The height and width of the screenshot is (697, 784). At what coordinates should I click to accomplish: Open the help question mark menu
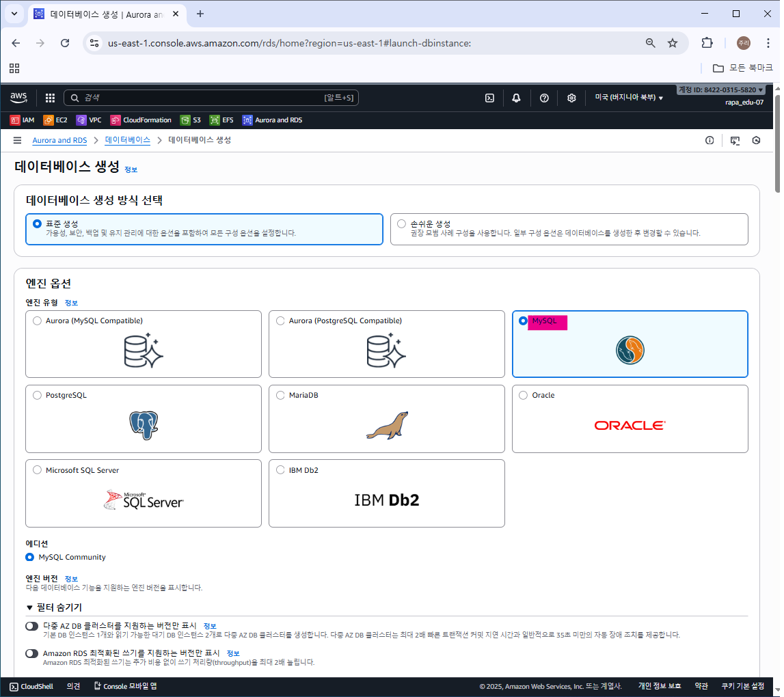click(x=544, y=98)
